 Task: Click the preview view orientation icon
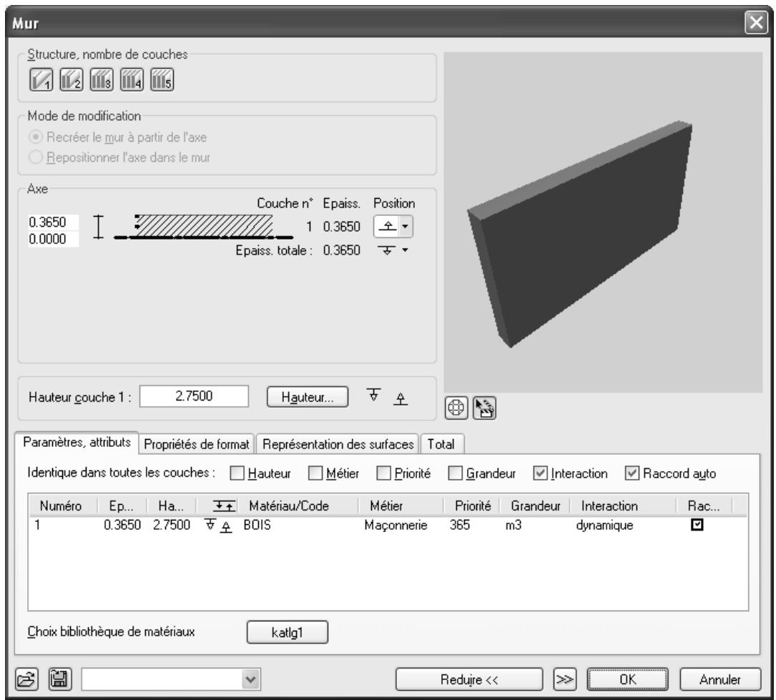tap(456, 408)
